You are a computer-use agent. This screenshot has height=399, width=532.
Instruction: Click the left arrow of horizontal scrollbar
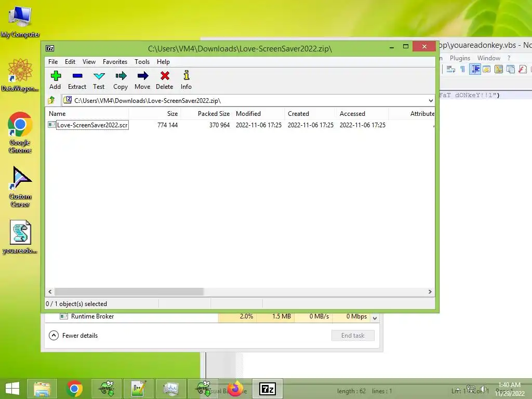coord(50,292)
